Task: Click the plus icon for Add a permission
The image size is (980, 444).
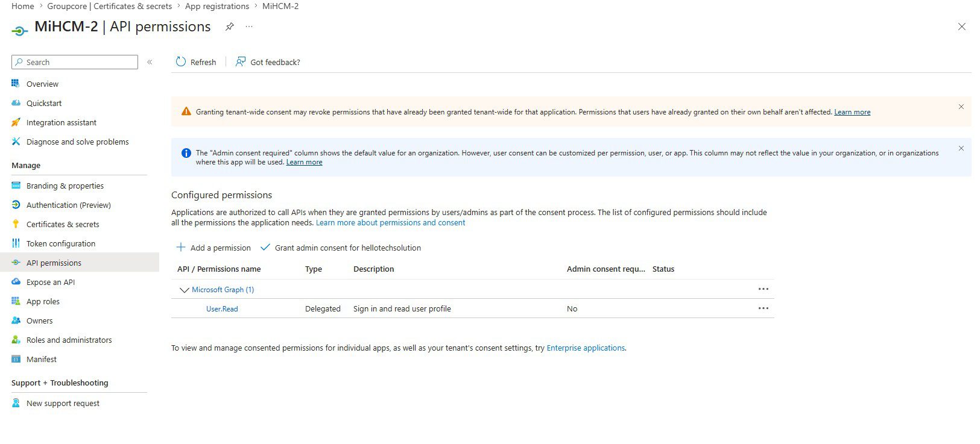Action: (180, 247)
